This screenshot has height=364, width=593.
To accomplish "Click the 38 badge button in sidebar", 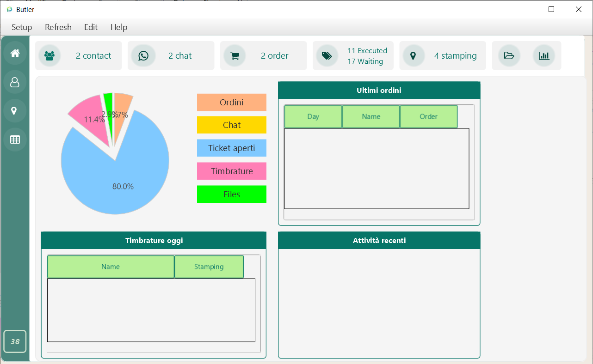I will click(x=15, y=341).
